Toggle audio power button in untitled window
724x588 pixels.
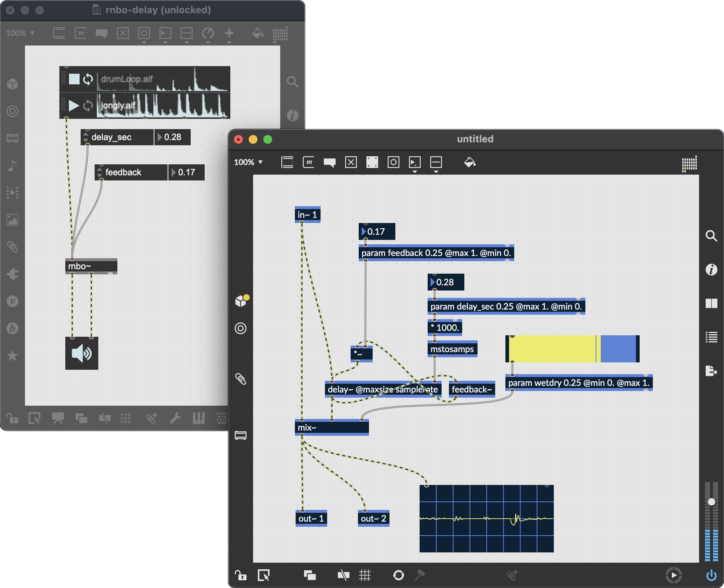711,575
